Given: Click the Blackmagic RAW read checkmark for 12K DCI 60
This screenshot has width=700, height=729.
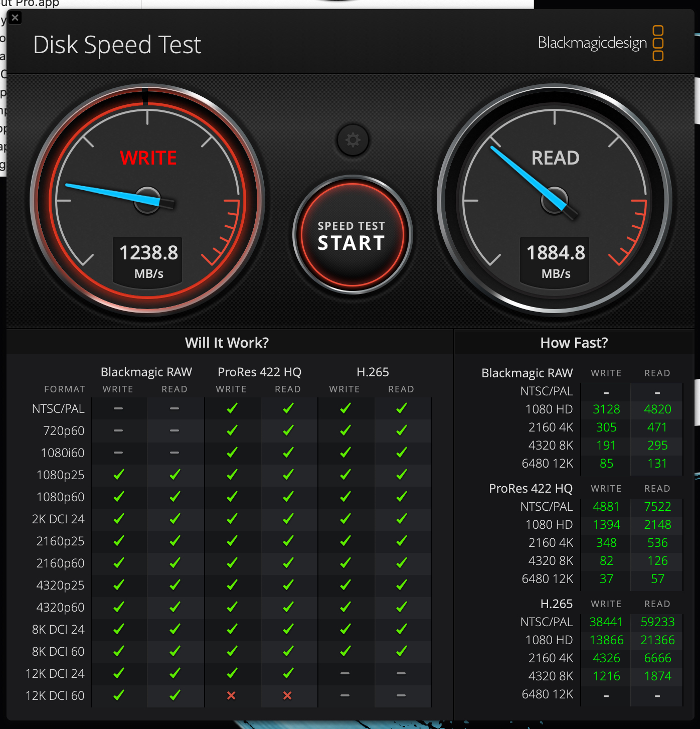Looking at the screenshot, I should (175, 695).
